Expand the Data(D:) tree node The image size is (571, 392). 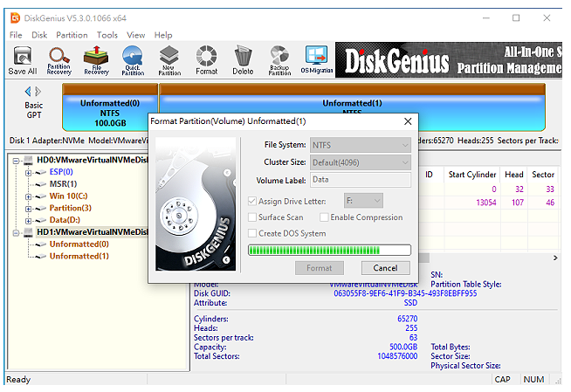point(28,221)
